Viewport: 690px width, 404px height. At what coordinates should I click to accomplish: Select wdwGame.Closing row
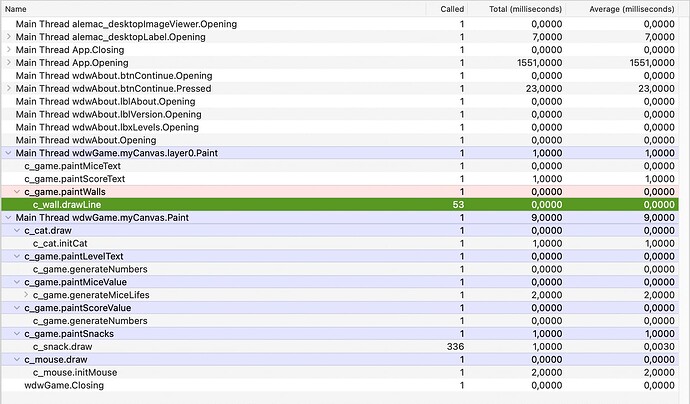(x=340, y=386)
